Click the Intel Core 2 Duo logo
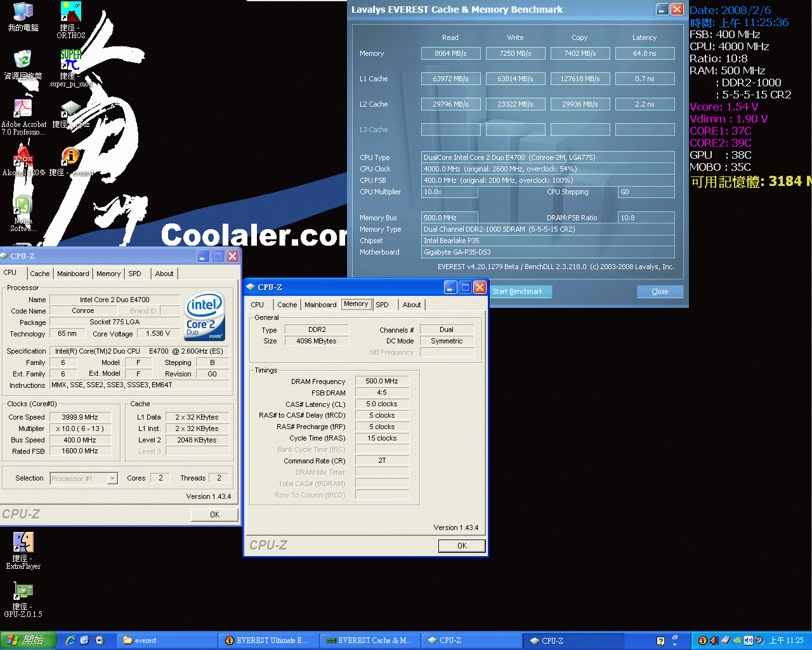The height and width of the screenshot is (650, 812). pos(204,316)
